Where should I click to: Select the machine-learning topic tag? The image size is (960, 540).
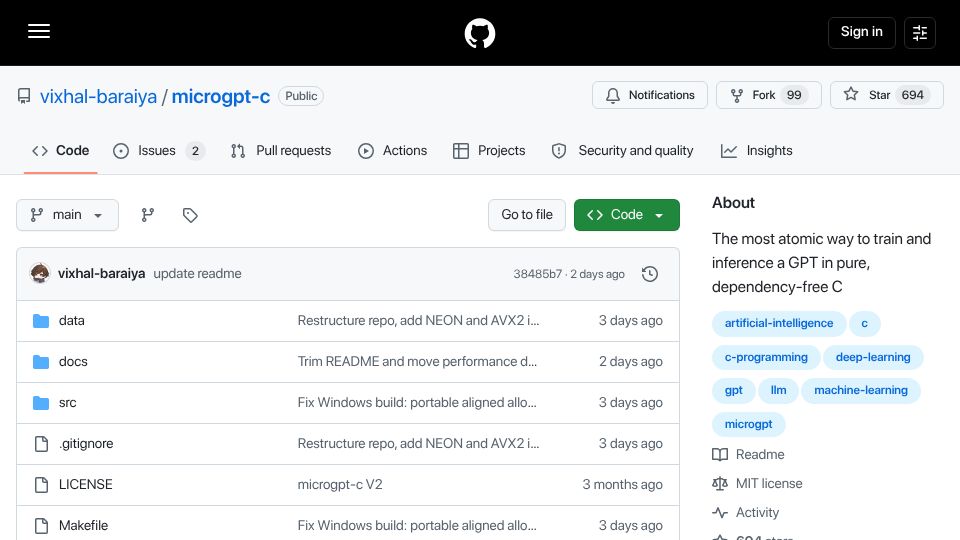point(861,391)
